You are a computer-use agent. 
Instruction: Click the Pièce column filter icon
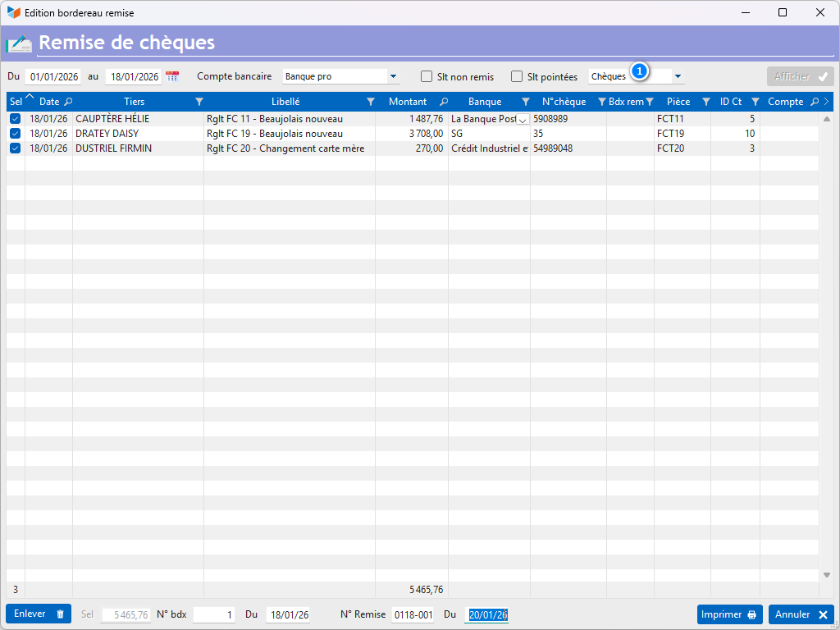coord(706,103)
